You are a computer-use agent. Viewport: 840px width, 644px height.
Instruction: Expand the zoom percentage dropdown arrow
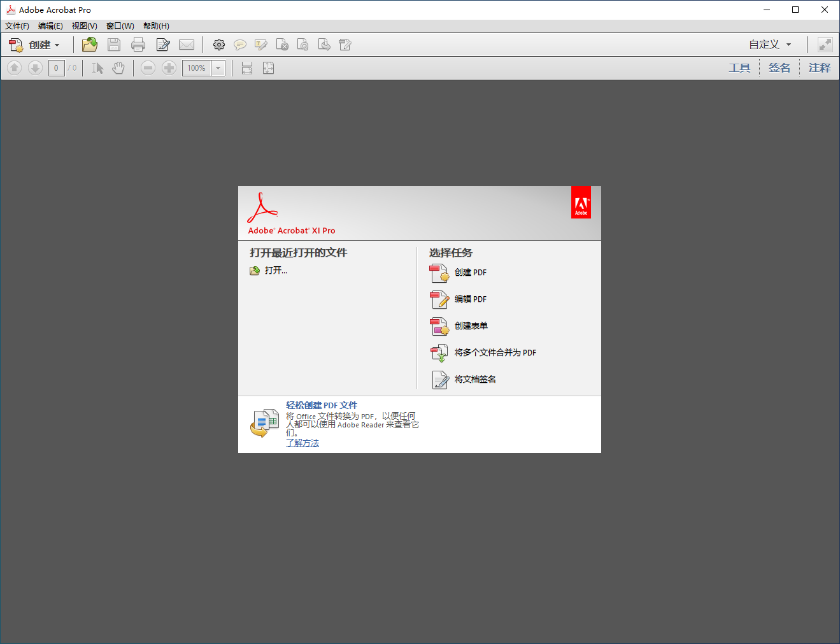[218, 68]
